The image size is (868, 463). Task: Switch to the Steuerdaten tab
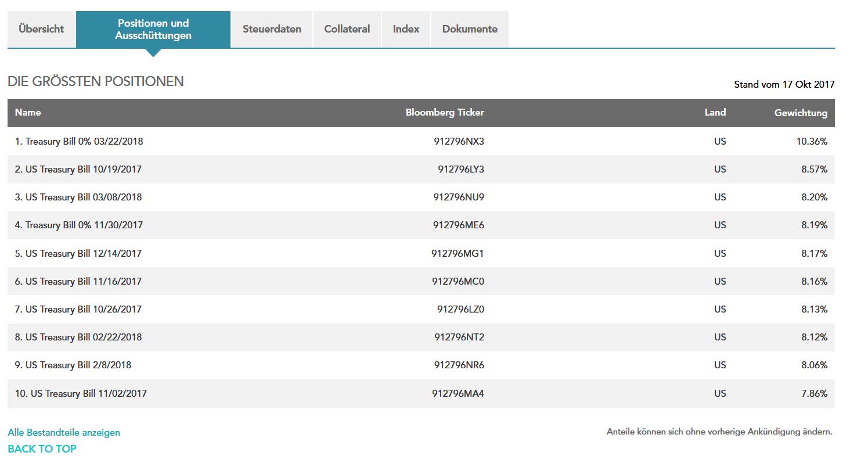coord(272,29)
